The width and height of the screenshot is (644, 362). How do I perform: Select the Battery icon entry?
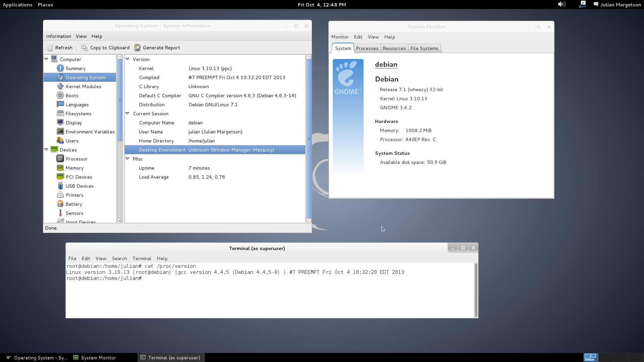(x=60, y=204)
